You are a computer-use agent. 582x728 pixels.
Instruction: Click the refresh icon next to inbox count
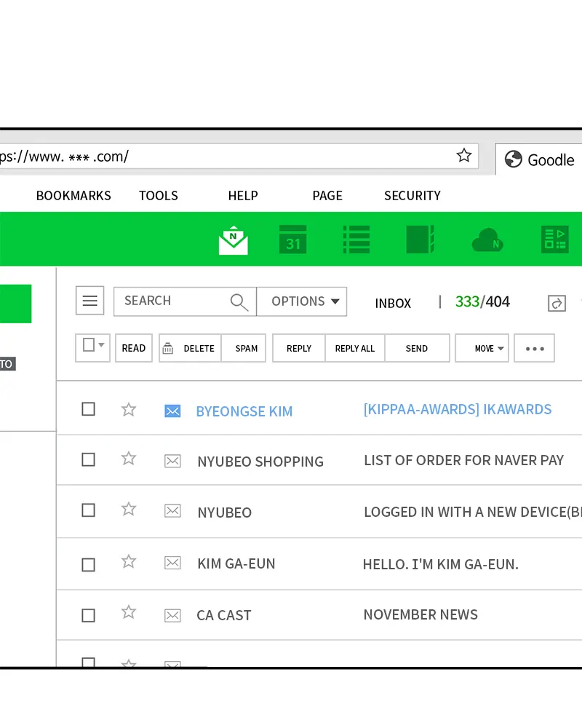point(557,304)
